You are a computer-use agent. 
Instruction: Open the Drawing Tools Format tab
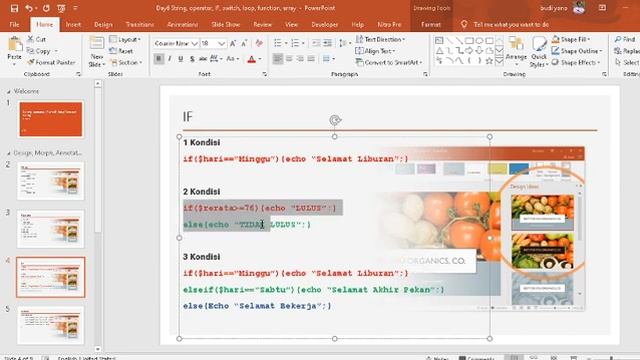click(x=431, y=24)
